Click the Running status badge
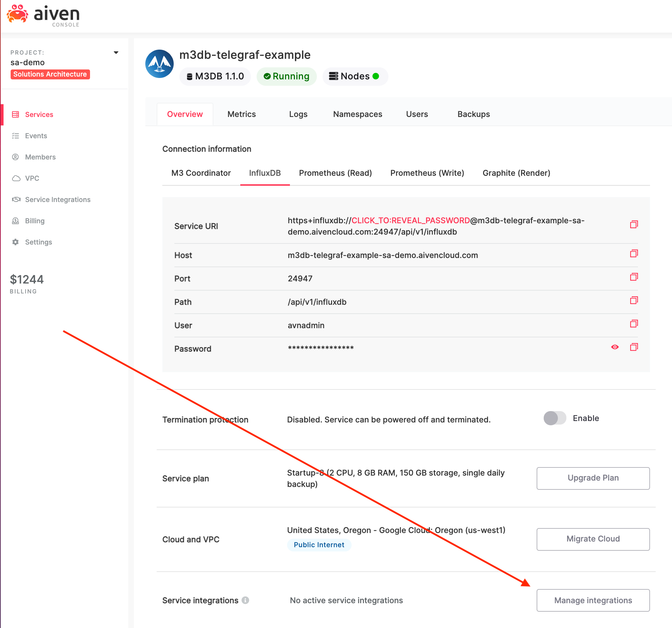This screenshot has height=628, width=672. 287,76
